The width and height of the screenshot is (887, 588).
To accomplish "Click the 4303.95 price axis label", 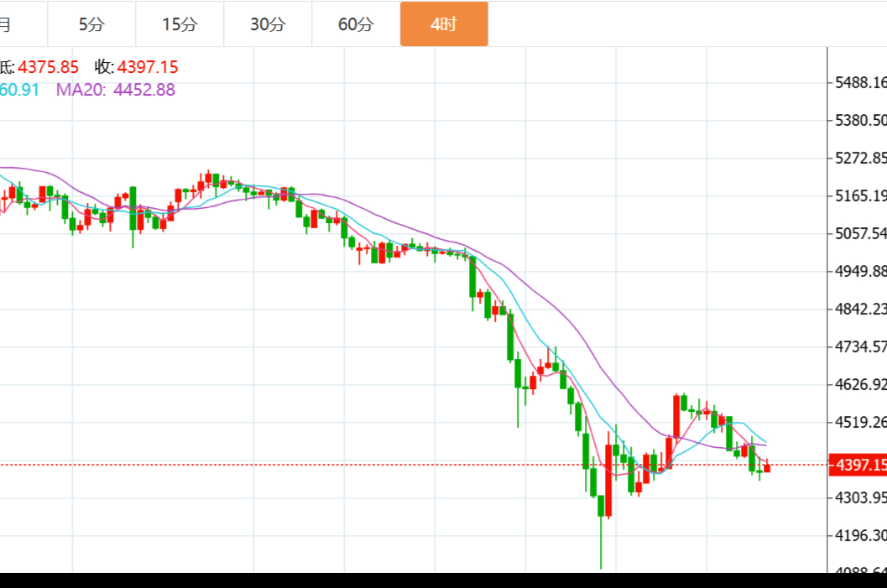I will (859, 497).
